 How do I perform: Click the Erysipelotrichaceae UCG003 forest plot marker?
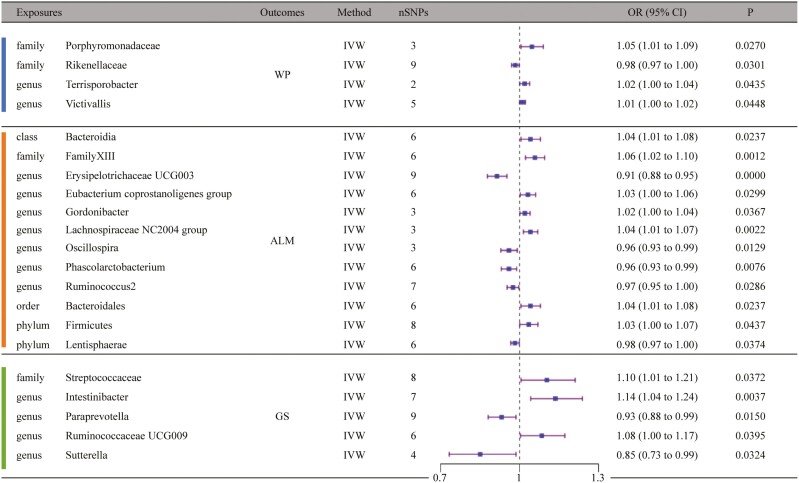(497, 176)
